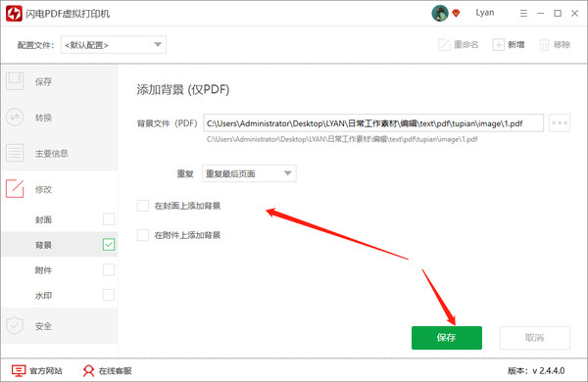
Task: Uncheck the 背景 checkbox in sidebar
Action: point(109,245)
